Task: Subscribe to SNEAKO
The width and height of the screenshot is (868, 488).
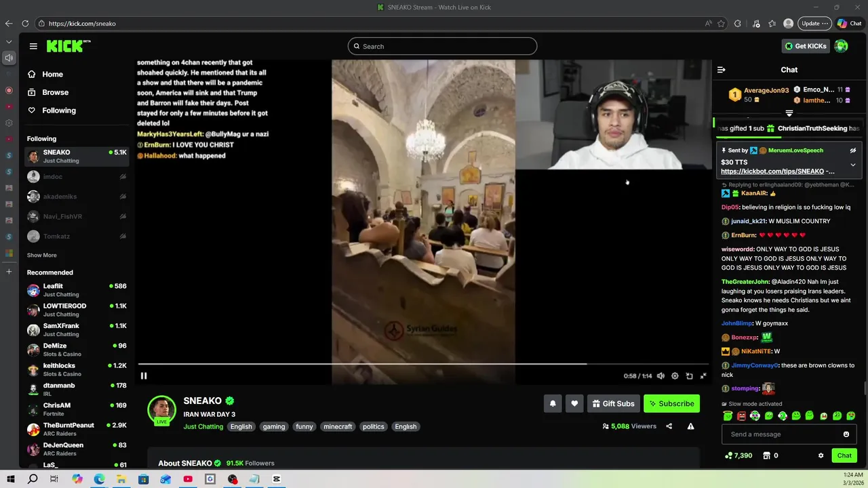Action: tap(671, 404)
